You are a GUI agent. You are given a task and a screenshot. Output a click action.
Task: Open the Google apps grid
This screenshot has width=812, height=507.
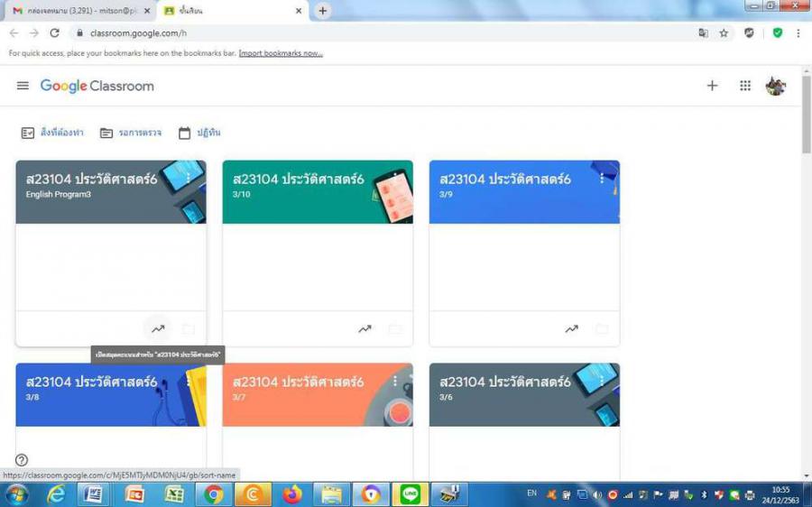[x=745, y=86]
